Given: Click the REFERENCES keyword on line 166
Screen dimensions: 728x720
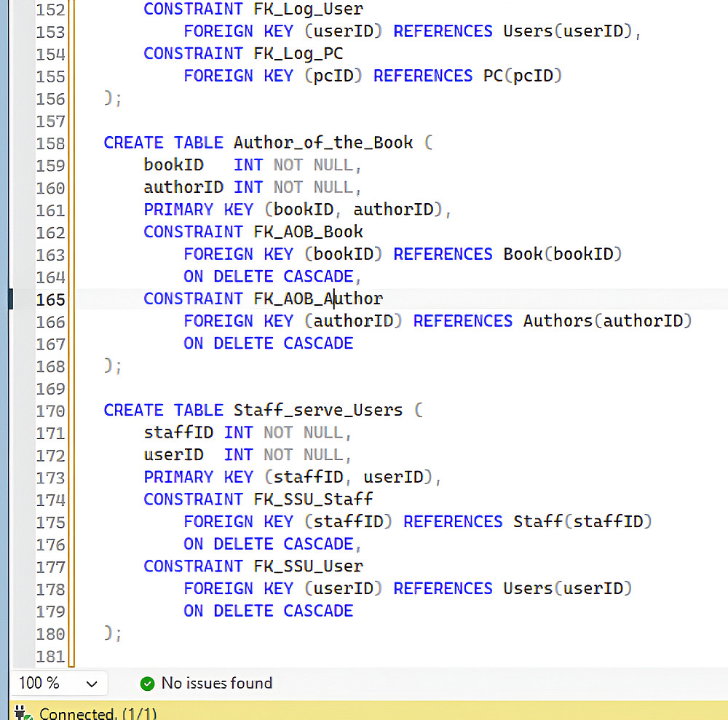Looking at the screenshot, I should coord(463,321).
